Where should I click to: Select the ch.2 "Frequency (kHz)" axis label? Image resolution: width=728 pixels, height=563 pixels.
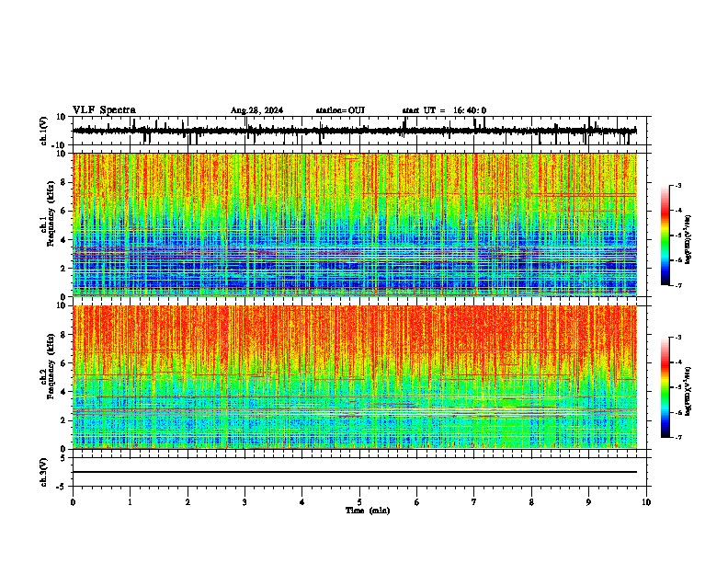tap(51, 366)
